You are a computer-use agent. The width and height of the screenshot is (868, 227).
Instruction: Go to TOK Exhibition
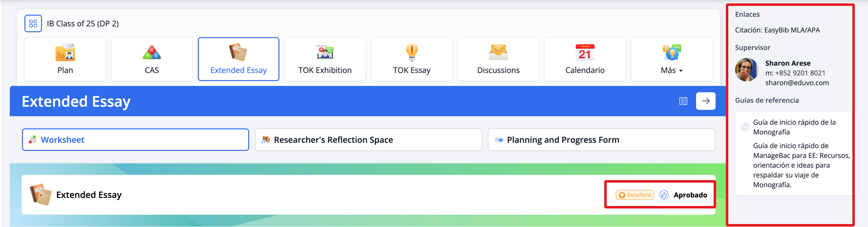pos(325,59)
